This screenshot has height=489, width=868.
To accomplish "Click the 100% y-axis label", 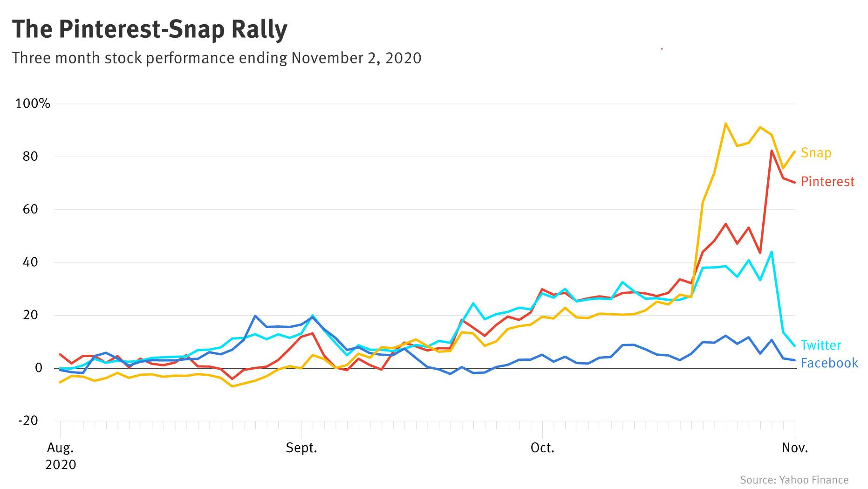I will click(x=33, y=103).
